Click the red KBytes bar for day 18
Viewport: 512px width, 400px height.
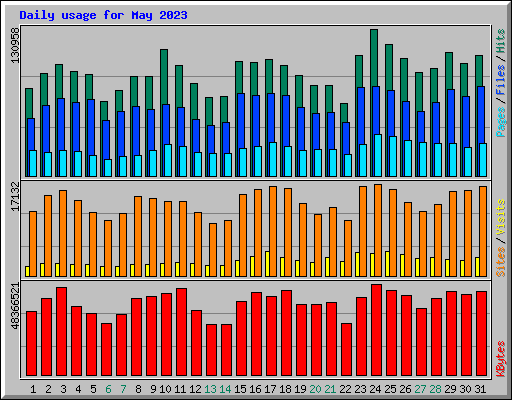(286, 333)
